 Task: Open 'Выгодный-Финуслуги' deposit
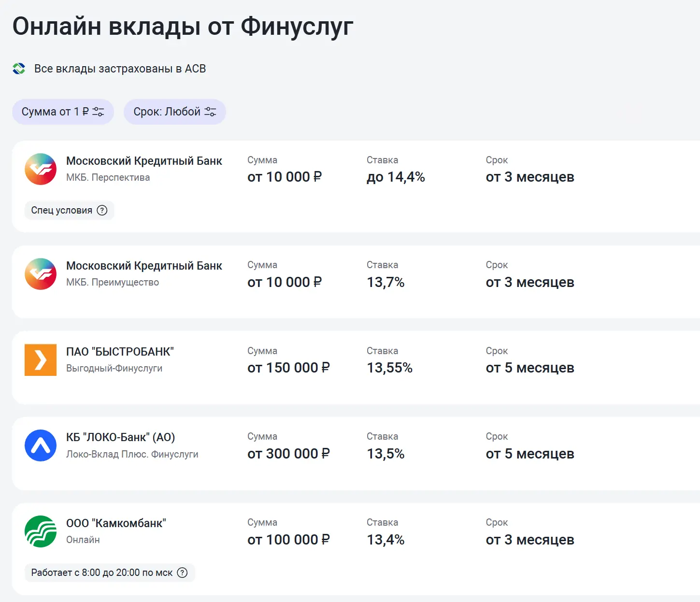(114, 368)
